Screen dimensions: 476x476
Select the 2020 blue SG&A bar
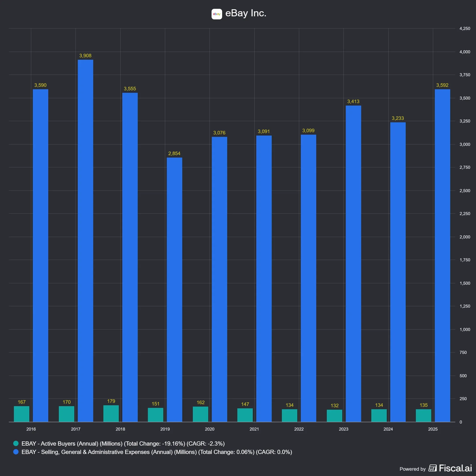coord(219,279)
